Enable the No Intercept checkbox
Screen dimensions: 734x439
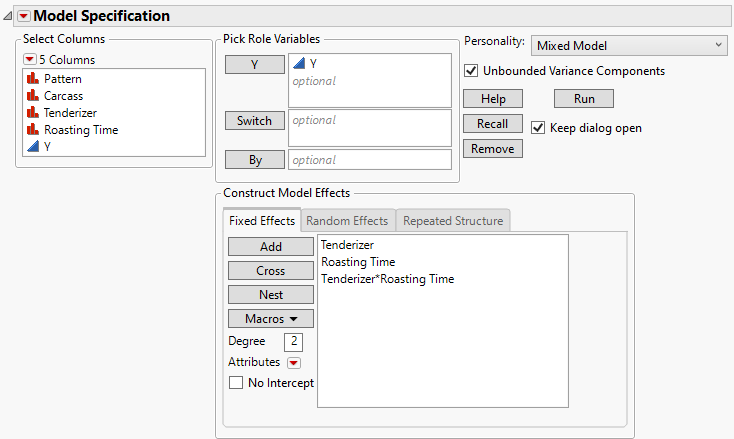(x=236, y=382)
